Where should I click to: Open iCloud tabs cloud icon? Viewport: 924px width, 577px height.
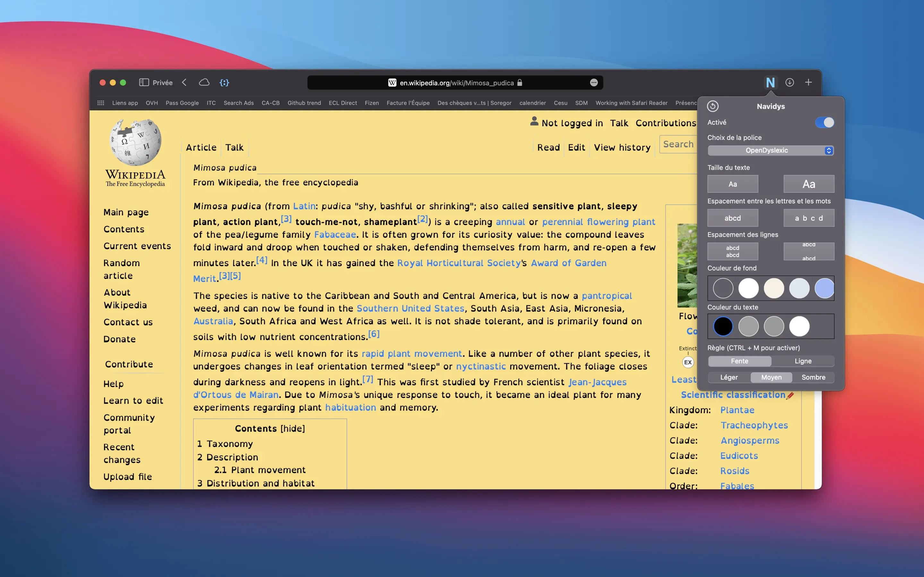coord(204,82)
